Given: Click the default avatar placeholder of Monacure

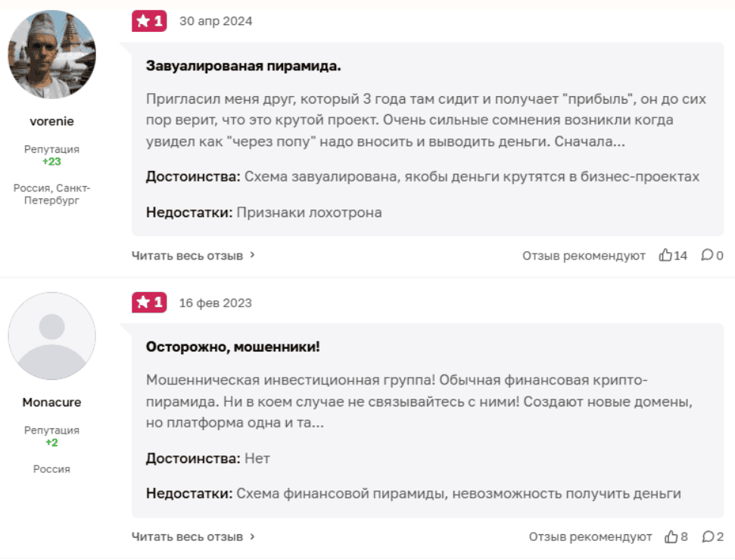Looking at the screenshot, I should pyautogui.click(x=51, y=336).
